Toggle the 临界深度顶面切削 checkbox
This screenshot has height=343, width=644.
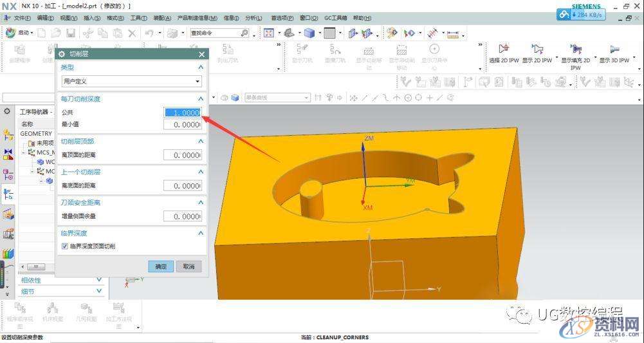coord(64,246)
